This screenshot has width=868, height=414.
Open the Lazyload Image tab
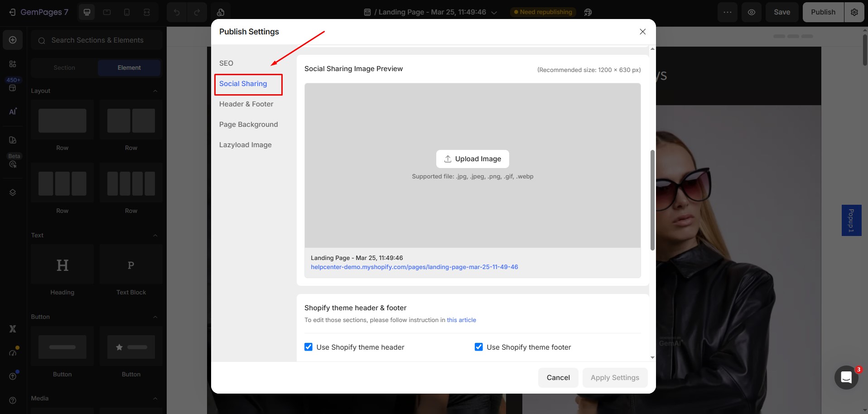click(x=245, y=145)
